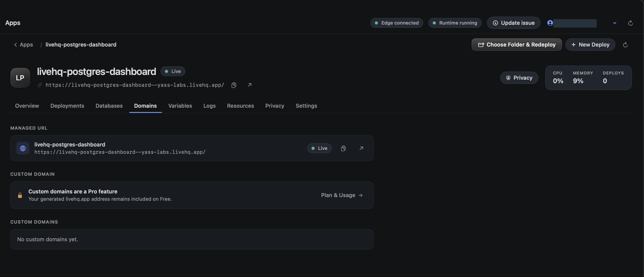Go back via Apps breadcrumb link

pos(23,45)
